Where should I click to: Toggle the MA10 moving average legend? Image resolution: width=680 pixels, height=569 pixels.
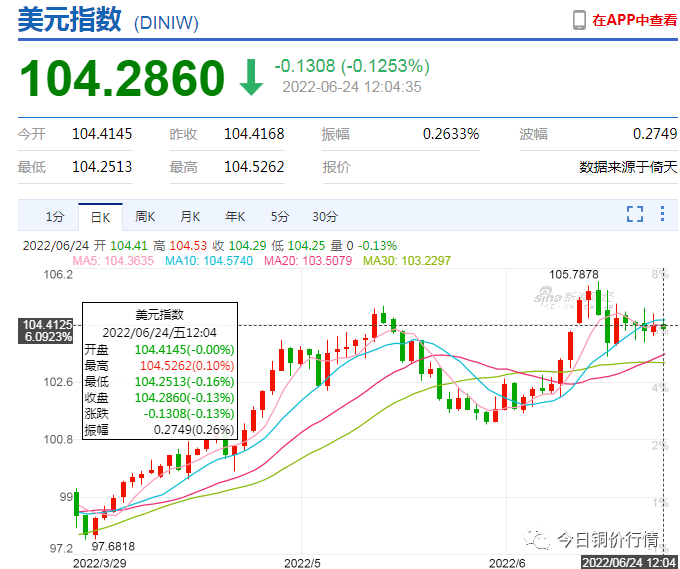[x=209, y=261]
